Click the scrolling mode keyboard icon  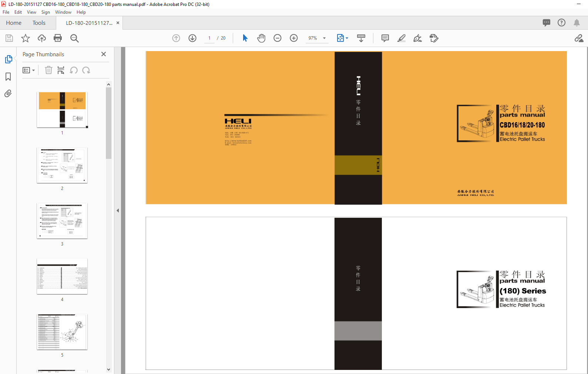(x=361, y=38)
